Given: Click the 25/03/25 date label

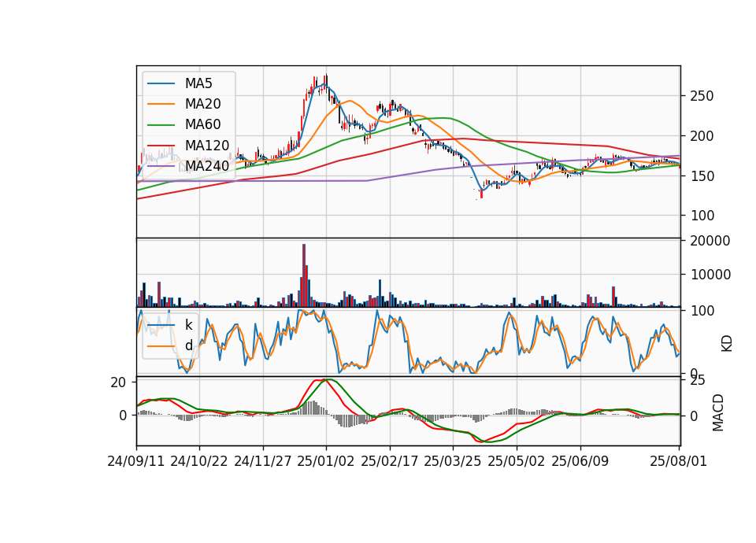Looking at the screenshot, I should click(x=453, y=461).
